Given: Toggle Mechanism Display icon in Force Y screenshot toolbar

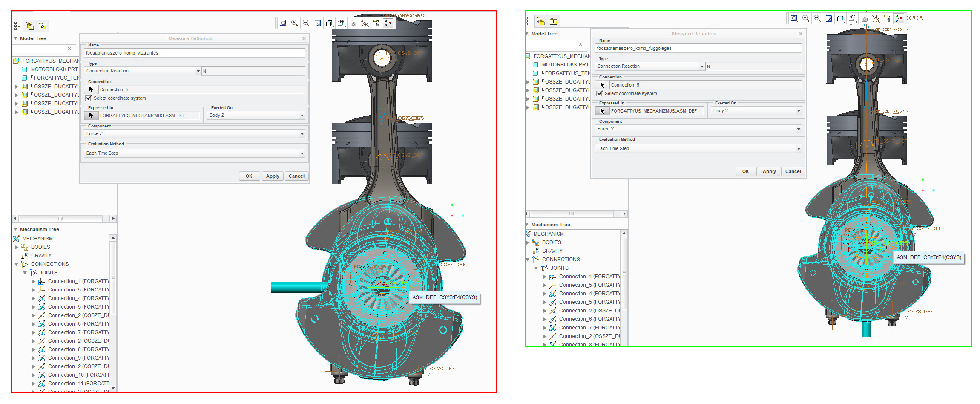Looking at the screenshot, I should coord(899,18).
